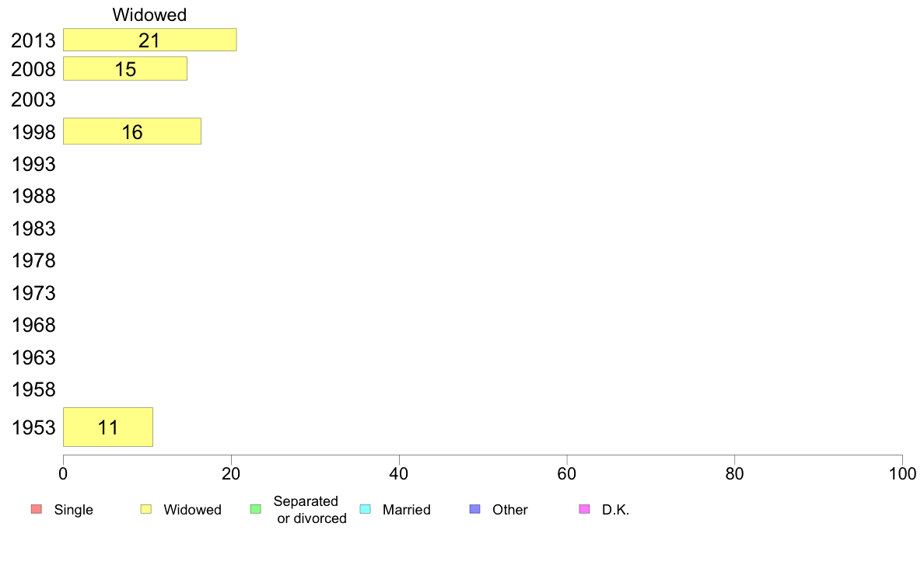Viewport: 924px width, 572px height.
Task: Click the 1958 year label
Action: [33, 389]
